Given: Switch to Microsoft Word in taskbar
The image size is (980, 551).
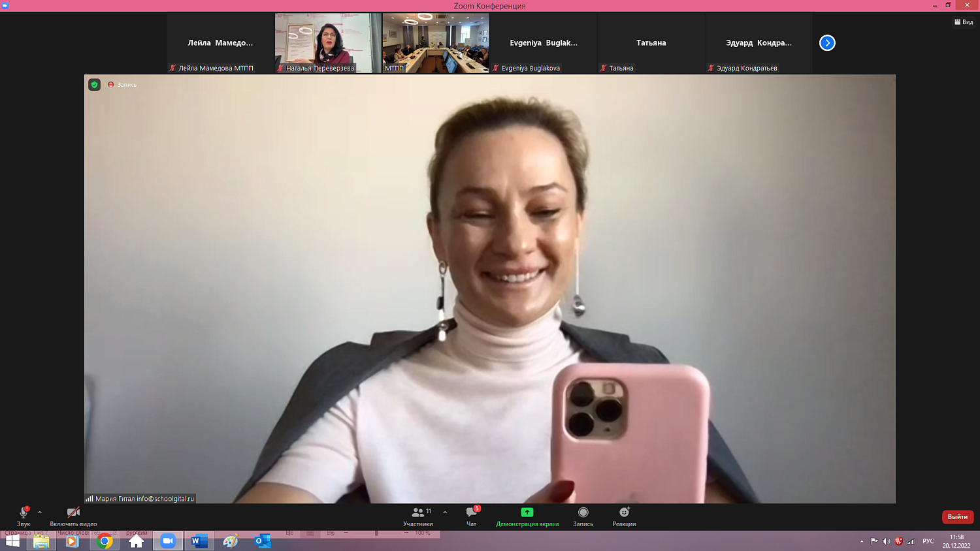Looking at the screenshot, I should (x=199, y=541).
